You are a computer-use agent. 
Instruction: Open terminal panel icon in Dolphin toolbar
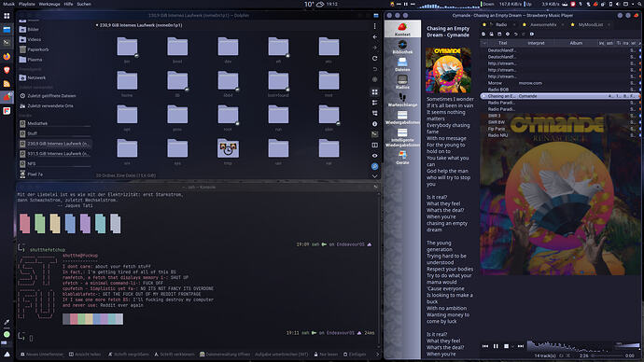[x=374, y=134]
